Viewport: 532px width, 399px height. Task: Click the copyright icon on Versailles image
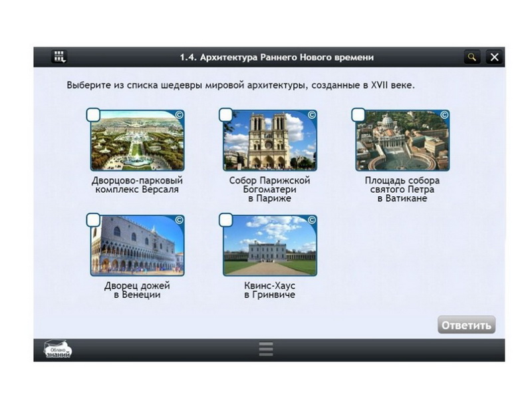point(178,115)
